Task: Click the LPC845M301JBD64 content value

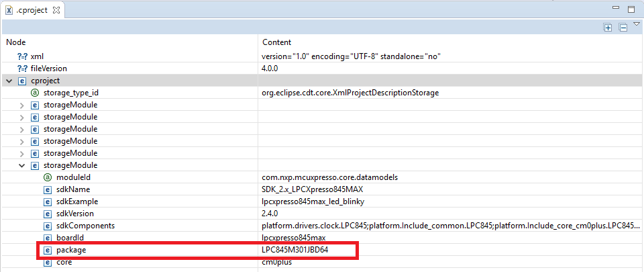Action: point(296,250)
